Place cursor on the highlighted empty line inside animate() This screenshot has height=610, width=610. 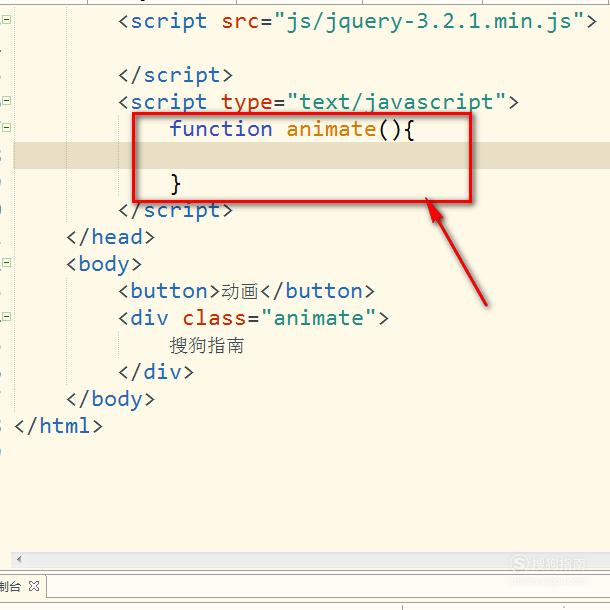(x=311, y=156)
